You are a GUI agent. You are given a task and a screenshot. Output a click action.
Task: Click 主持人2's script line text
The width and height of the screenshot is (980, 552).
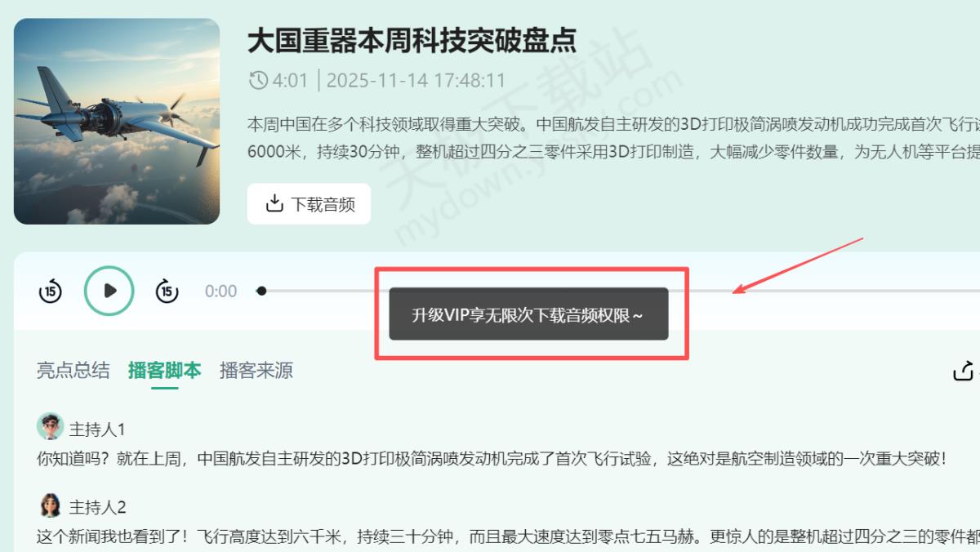[508, 536]
